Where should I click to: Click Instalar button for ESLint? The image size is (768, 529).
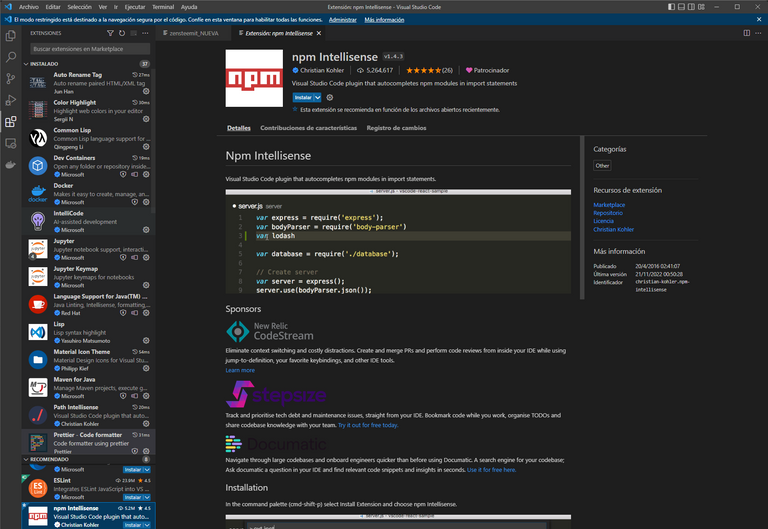(132, 497)
